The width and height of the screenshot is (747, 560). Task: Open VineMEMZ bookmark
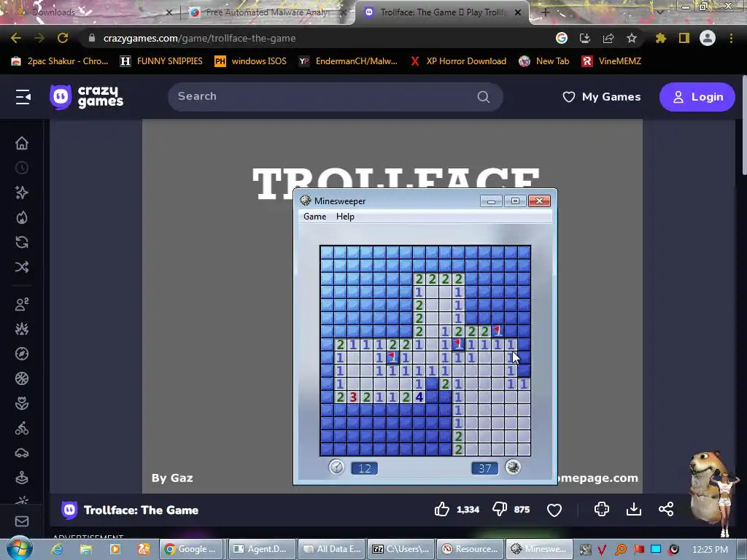coord(612,61)
